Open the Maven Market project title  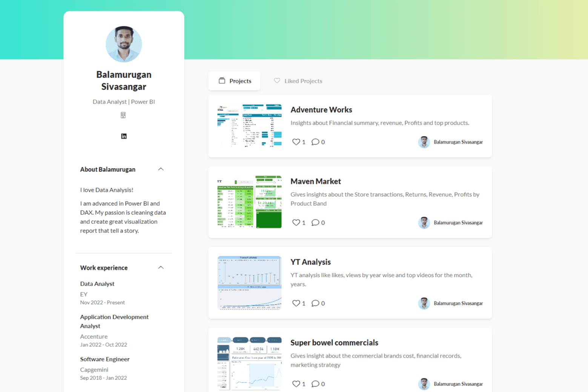pyautogui.click(x=316, y=181)
